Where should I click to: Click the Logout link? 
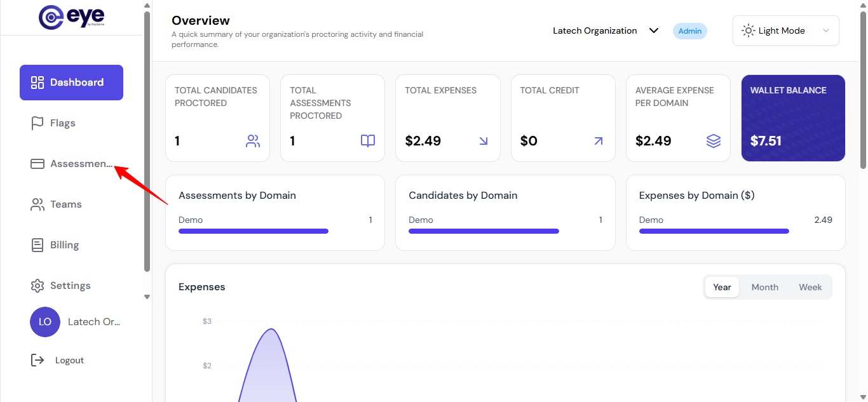pos(69,360)
